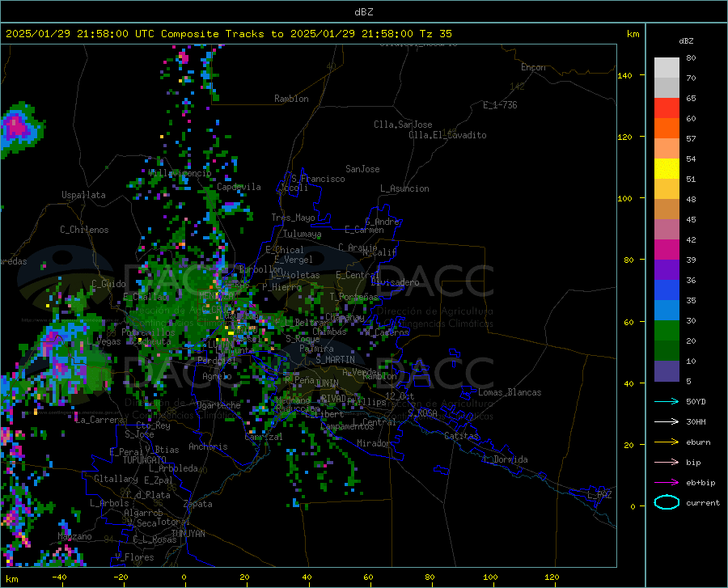Select the mauve 42-45 dBZ swatch
The height and width of the screenshot is (588, 728).
point(667,230)
